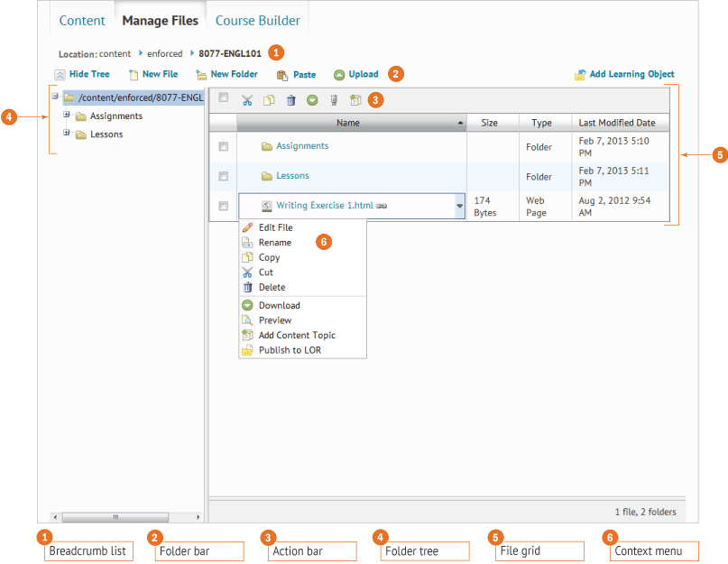
Task: Click the Copy icon in action bar
Action: point(269,100)
